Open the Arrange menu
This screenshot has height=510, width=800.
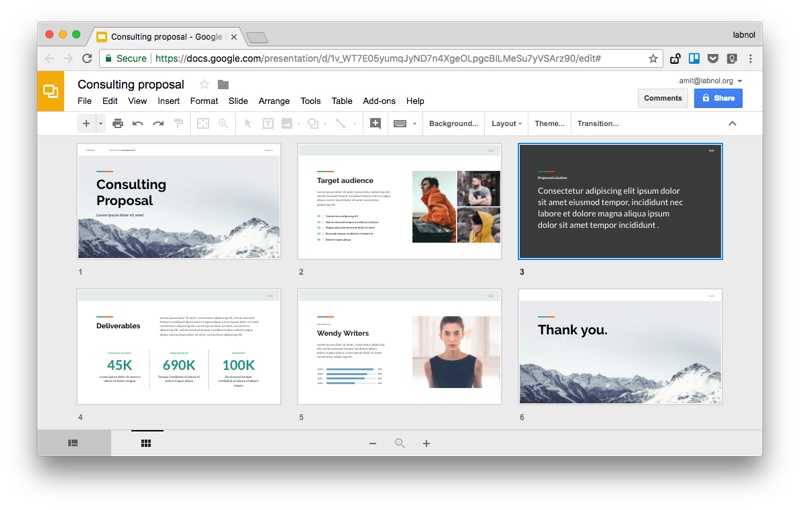pyautogui.click(x=274, y=101)
